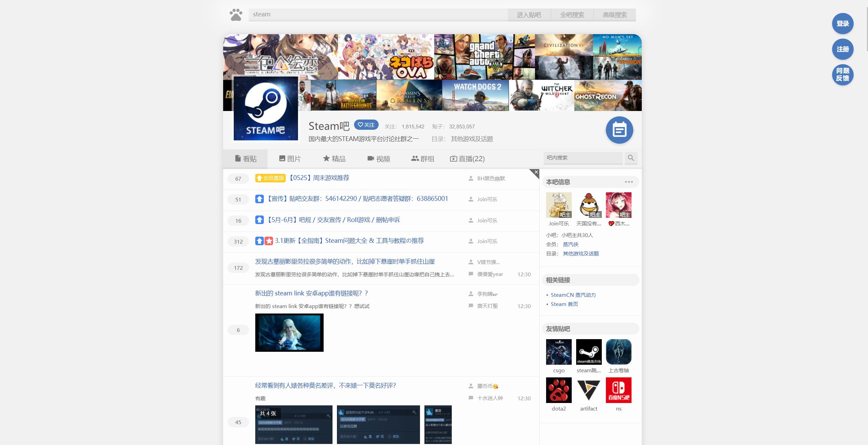The image size is (868, 445).
Task: Click the 注册 round button
Action: coord(843,49)
